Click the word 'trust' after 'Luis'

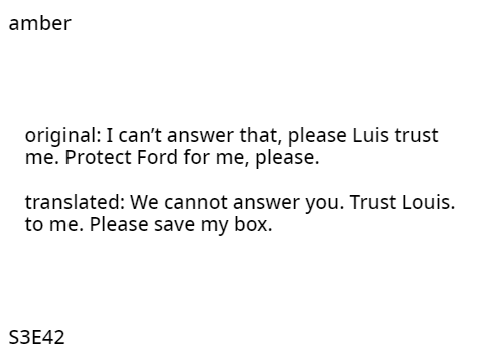pos(417,136)
